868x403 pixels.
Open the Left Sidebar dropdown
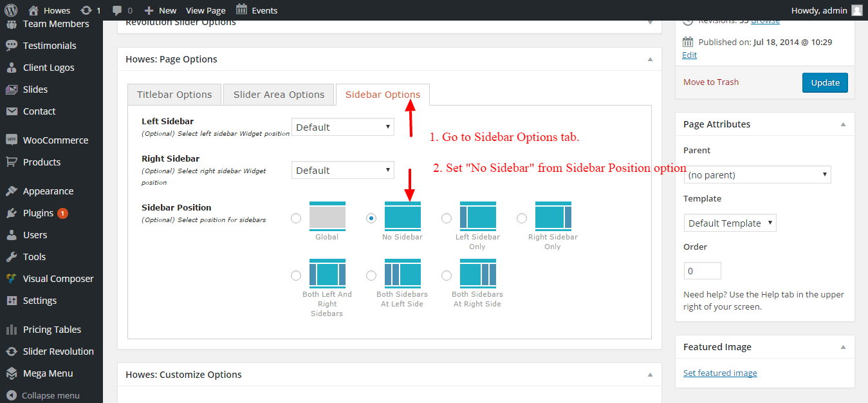[342, 127]
